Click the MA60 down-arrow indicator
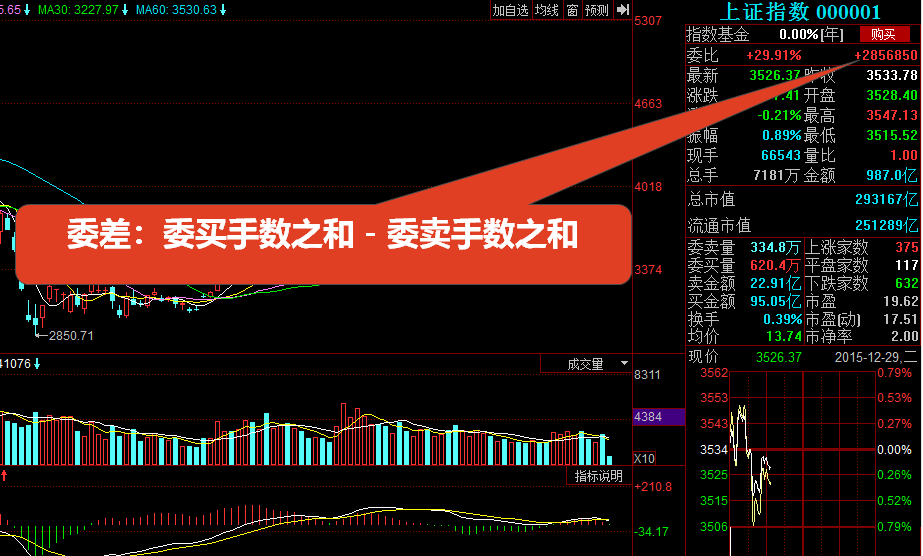923x556 pixels. pos(223,10)
